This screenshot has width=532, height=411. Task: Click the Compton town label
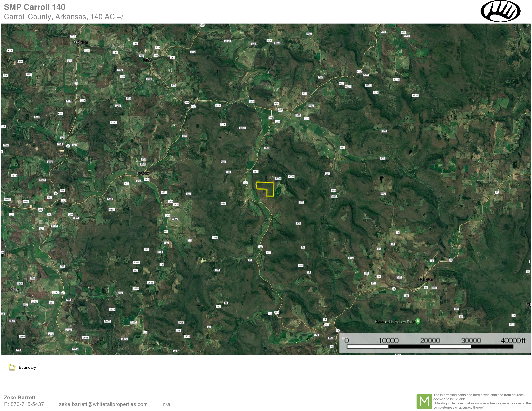(x=425, y=280)
